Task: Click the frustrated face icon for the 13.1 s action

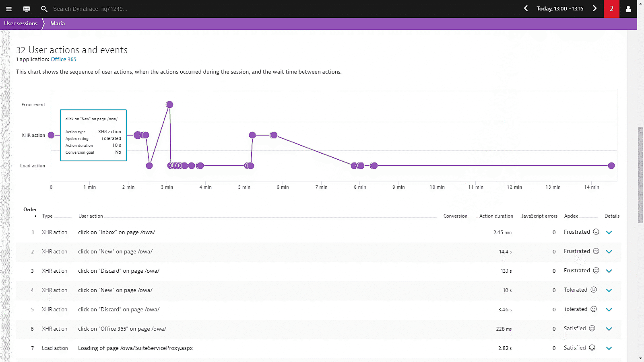Action: click(596, 271)
